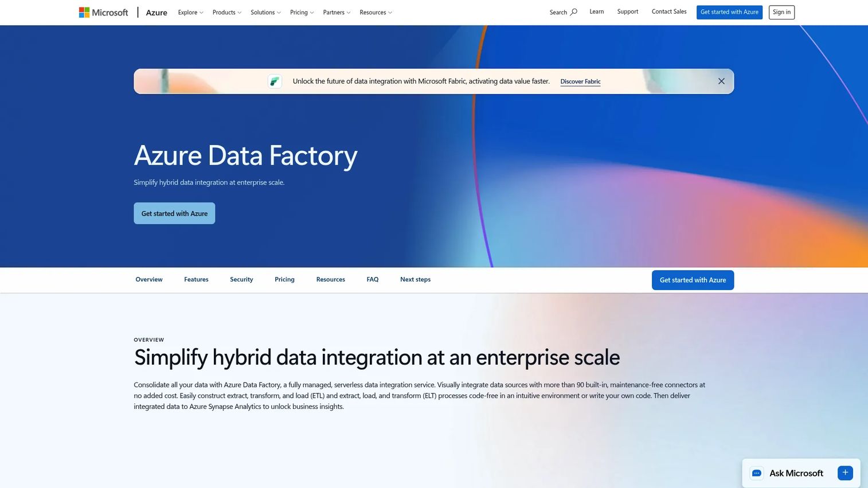Click the OVERVIEW section label

149,340
